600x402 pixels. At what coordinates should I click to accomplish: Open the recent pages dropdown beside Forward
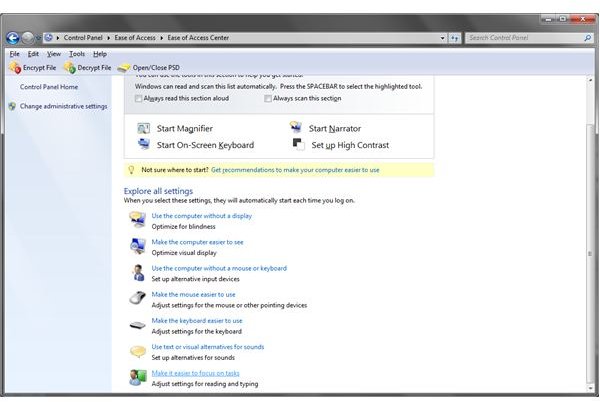click(x=38, y=38)
